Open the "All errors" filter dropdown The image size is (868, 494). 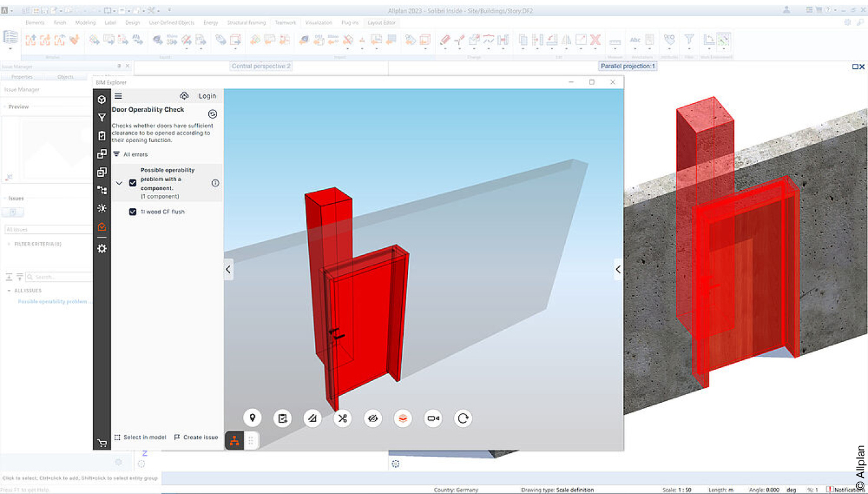[131, 154]
